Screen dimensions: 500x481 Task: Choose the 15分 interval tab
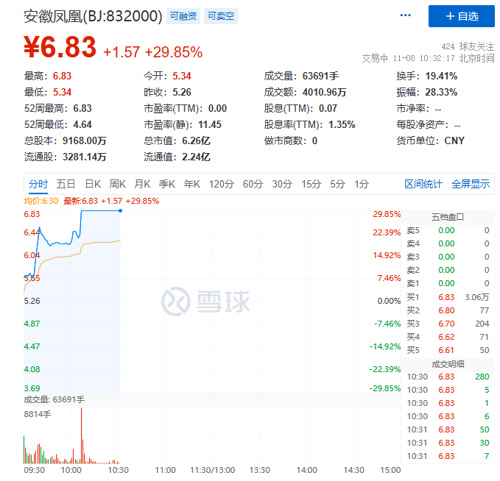coord(311,184)
